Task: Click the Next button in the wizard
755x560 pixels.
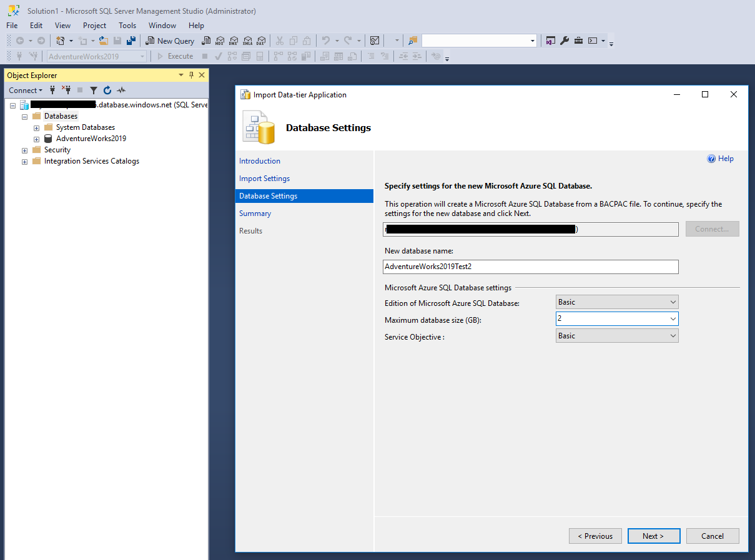Action: [x=653, y=536]
